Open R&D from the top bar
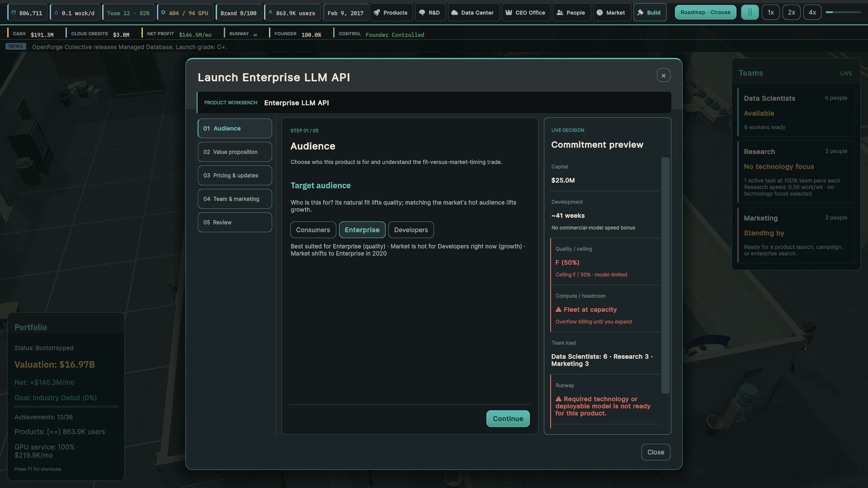The width and height of the screenshot is (868, 488). click(x=429, y=13)
